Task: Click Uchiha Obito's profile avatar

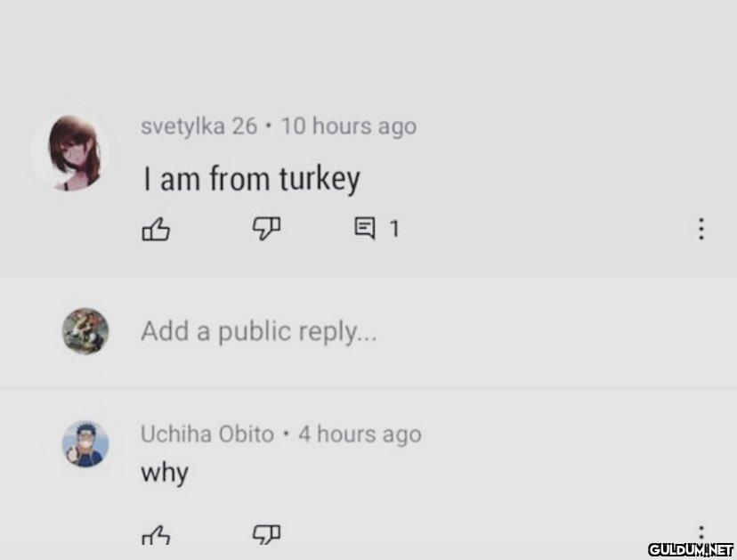Action: (x=85, y=443)
